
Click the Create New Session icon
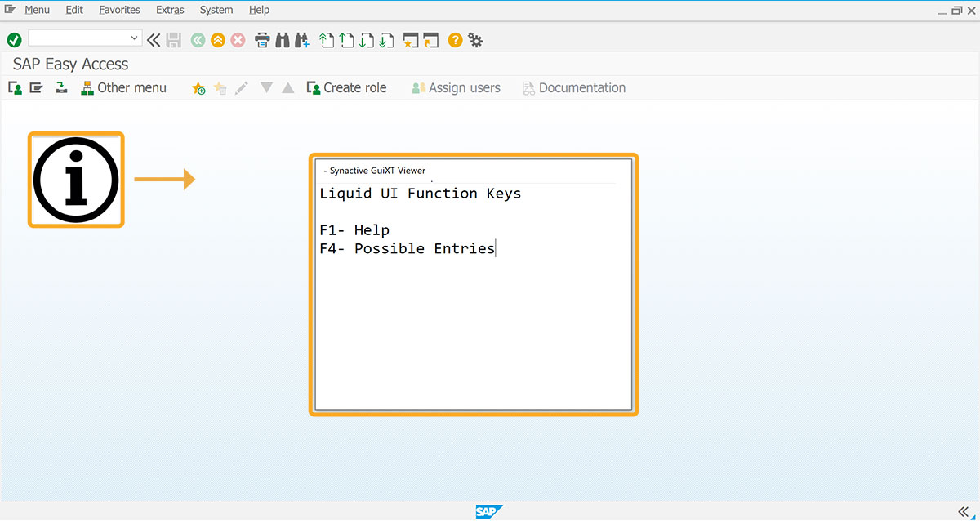(x=411, y=39)
